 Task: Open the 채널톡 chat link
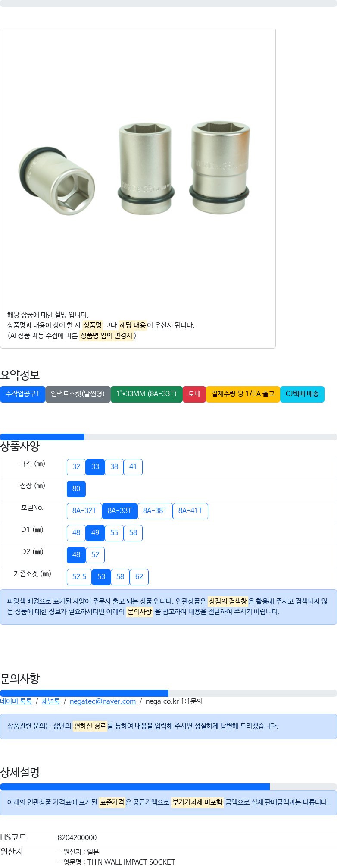pyautogui.click(x=51, y=701)
